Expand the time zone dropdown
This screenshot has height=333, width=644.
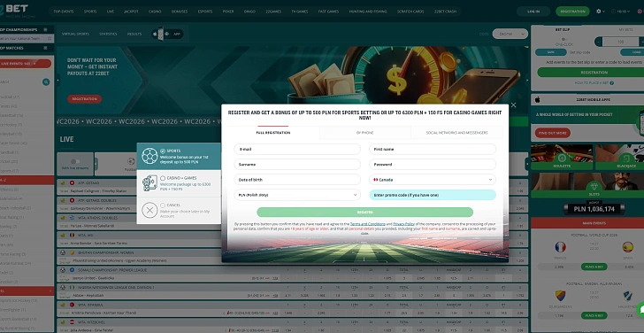(620, 12)
